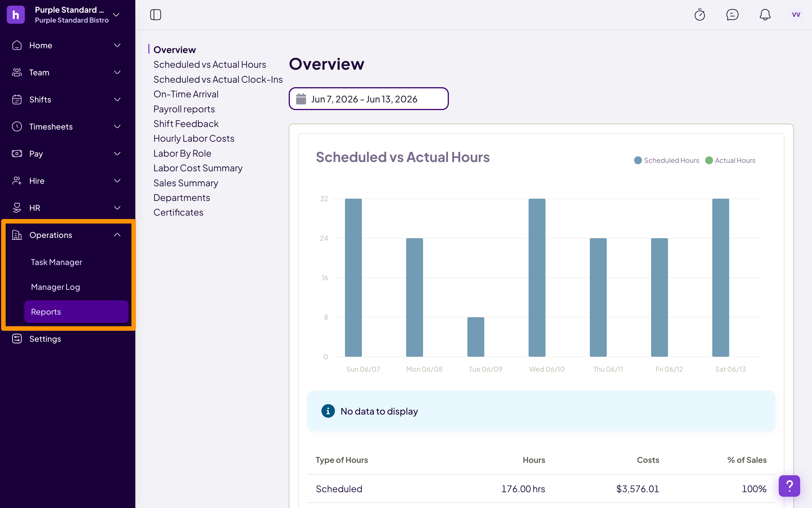
Task: Open Manager Log in Operations
Action: pyautogui.click(x=55, y=287)
